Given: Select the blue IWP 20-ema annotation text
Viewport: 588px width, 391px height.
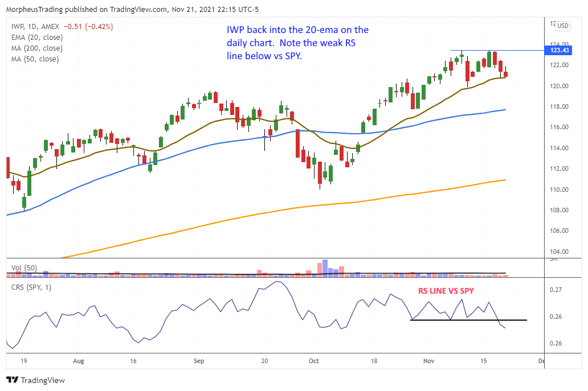Looking at the screenshot, I should pos(296,43).
